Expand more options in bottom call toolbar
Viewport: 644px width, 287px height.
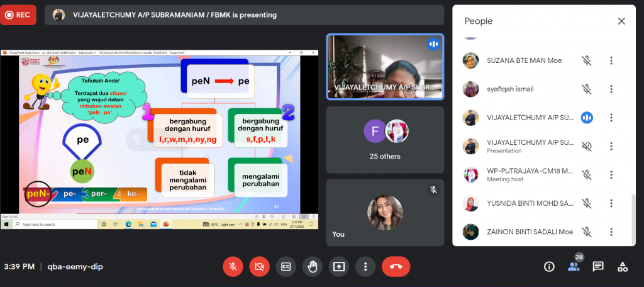click(x=365, y=266)
